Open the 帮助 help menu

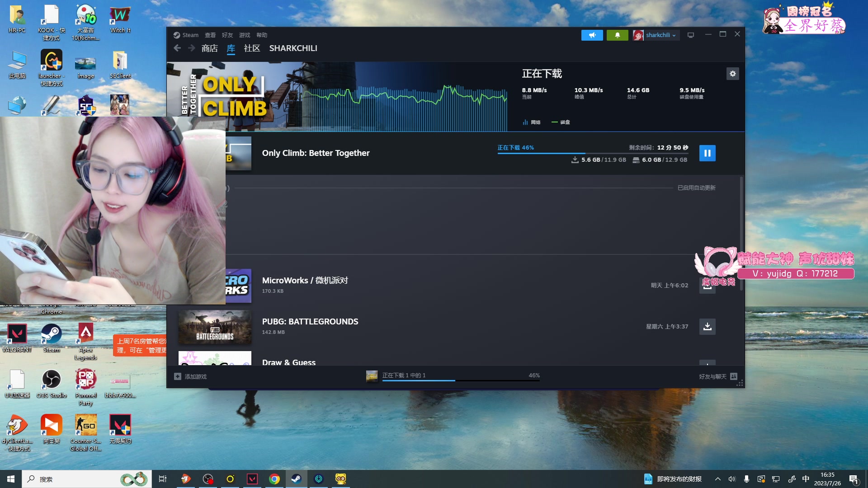[x=262, y=35]
